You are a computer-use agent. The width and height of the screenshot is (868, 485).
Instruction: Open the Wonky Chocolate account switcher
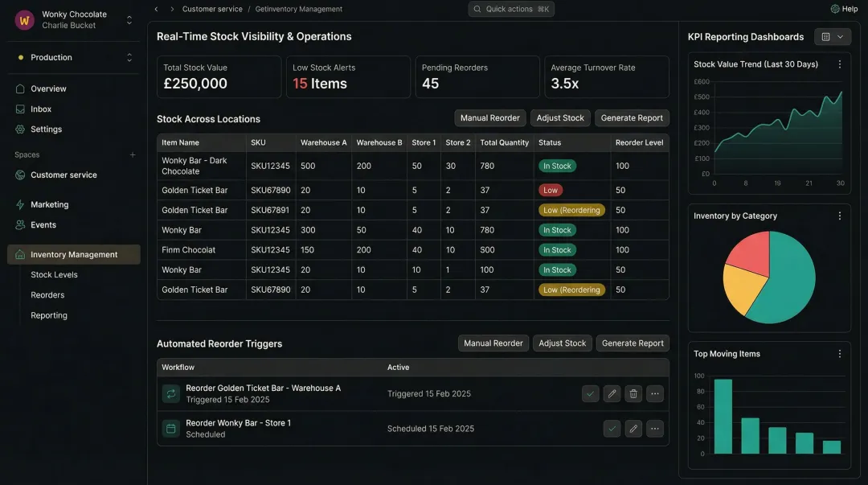tap(129, 19)
